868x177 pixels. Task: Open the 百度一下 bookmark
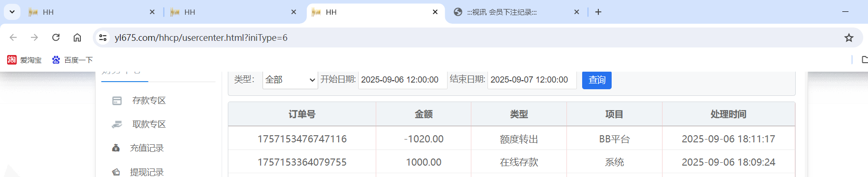point(72,60)
